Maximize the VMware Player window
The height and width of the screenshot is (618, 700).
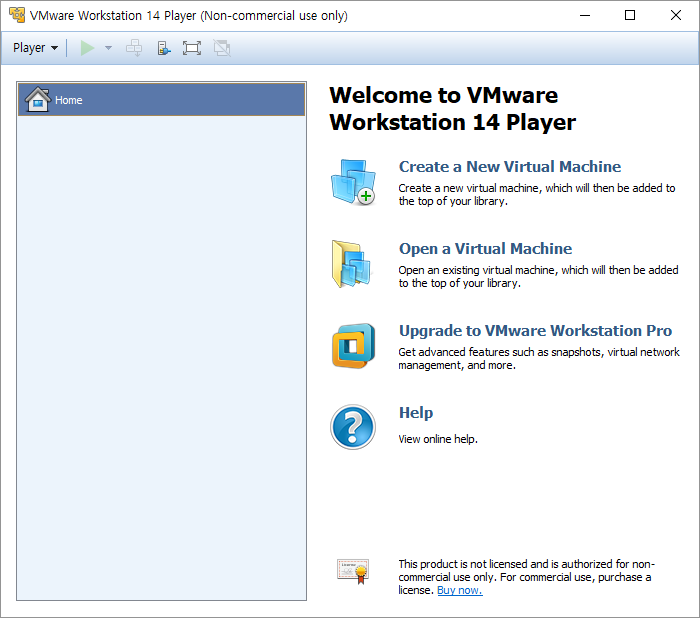(x=630, y=15)
